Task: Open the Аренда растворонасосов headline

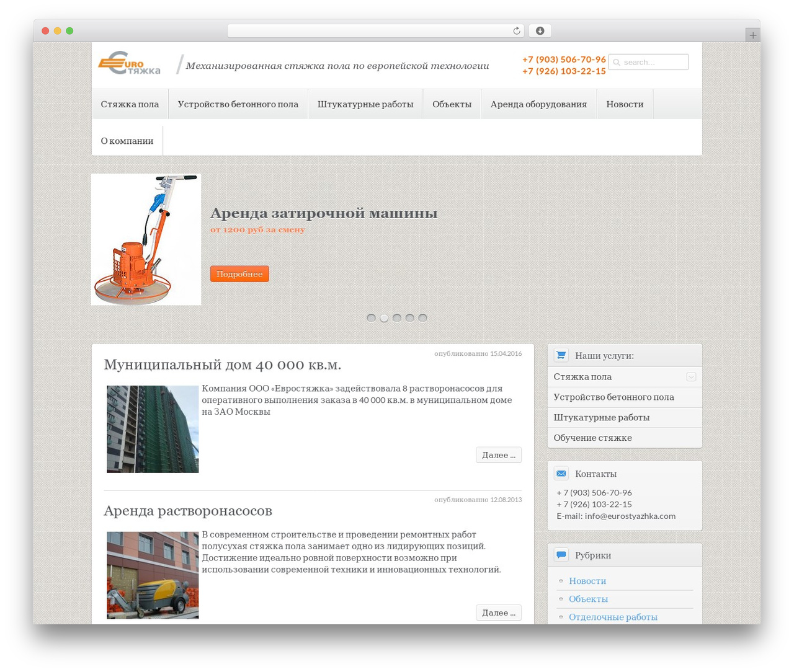Action: point(188,510)
